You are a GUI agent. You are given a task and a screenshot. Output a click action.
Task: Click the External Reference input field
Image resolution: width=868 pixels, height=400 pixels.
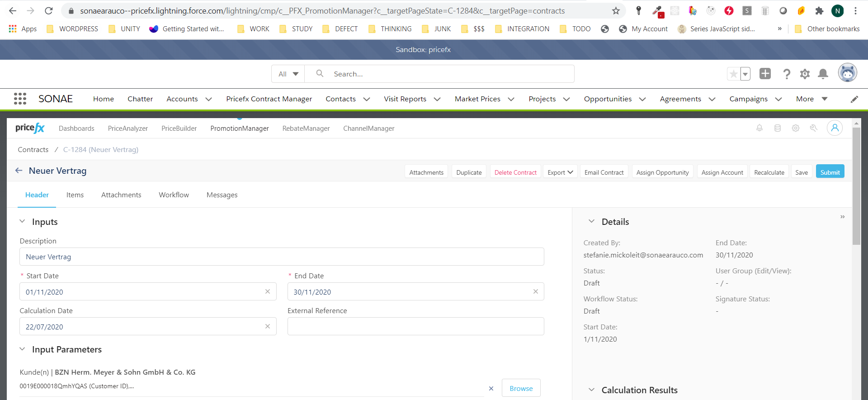[415, 327]
